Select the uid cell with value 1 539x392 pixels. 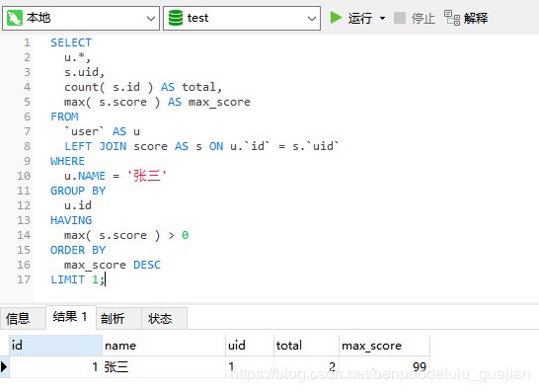tap(250, 367)
